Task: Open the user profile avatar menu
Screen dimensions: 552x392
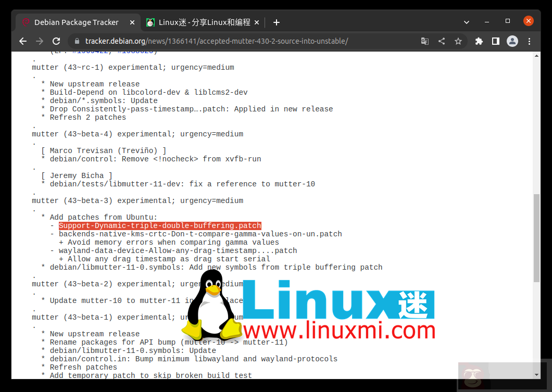Action: click(x=512, y=41)
